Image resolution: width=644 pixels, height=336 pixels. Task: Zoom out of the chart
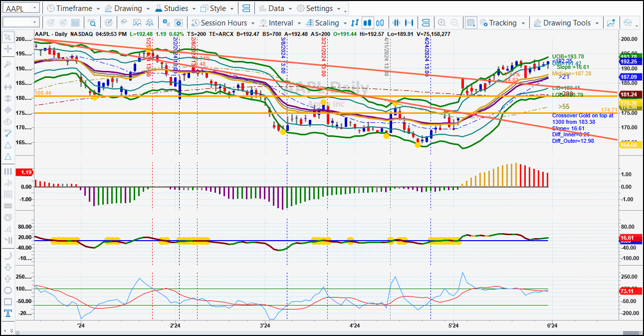[x=454, y=22]
